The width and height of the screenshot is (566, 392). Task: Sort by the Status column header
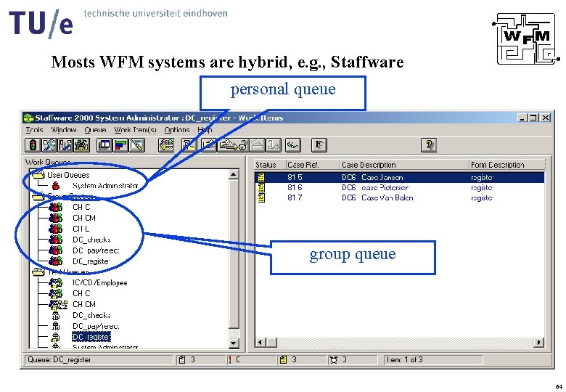coord(270,165)
